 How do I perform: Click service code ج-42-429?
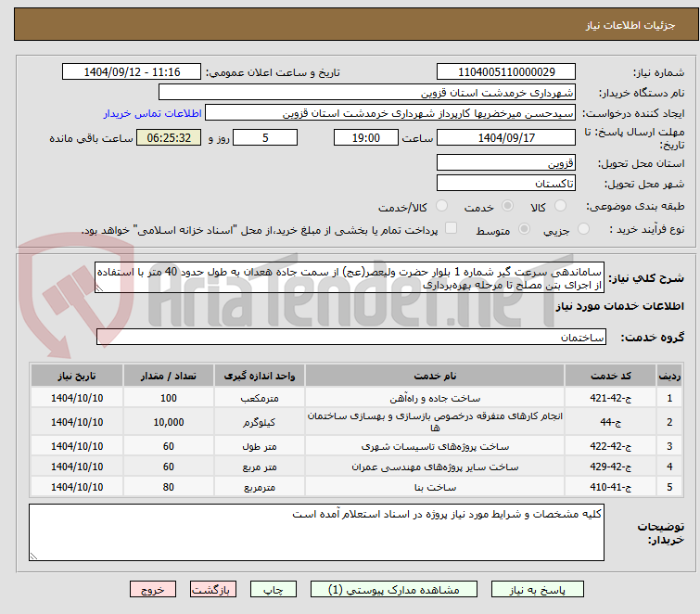click(610, 467)
